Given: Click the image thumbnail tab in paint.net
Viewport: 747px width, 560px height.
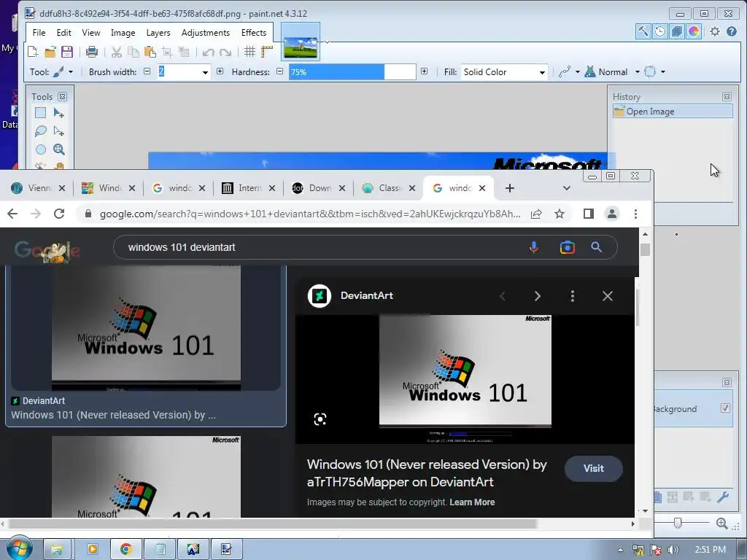Looking at the screenshot, I should (x=301, y=42).
